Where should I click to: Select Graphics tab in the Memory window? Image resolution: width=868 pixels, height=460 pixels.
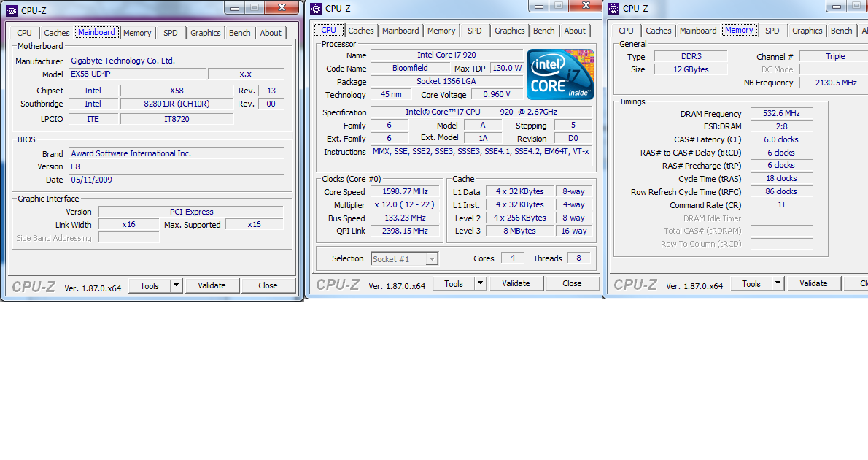[x=807, y=31]
